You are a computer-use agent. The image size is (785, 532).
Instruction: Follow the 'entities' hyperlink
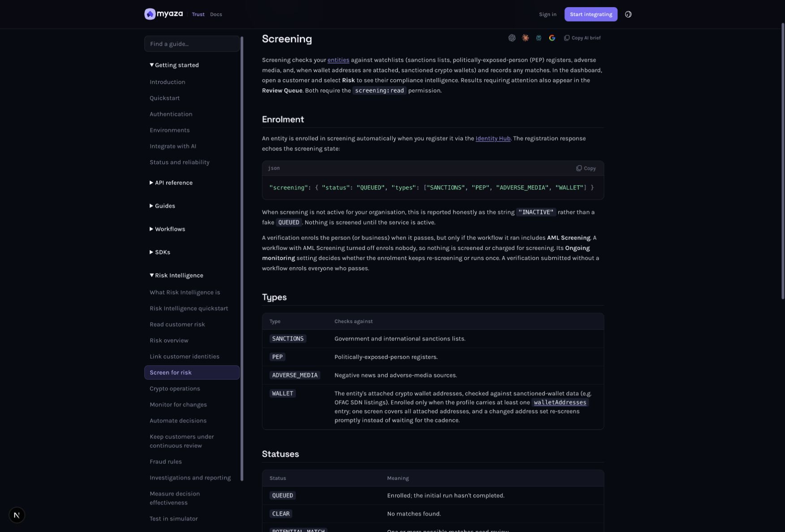pyautogui.click(x=338, y=60)
